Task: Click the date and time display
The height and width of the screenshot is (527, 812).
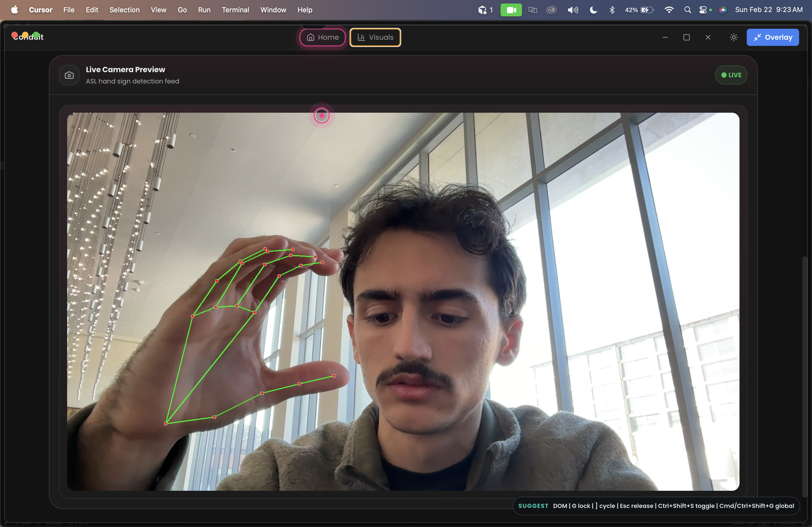Action: tap(768, 10)
